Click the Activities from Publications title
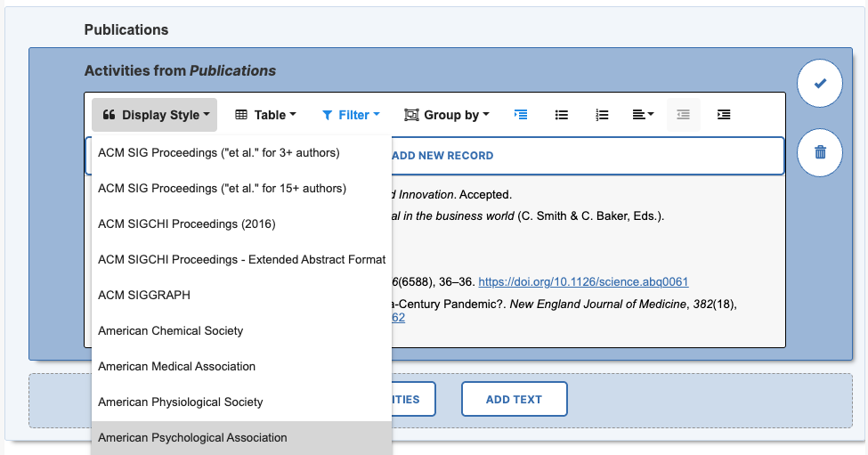 click(x=180, y=71)
